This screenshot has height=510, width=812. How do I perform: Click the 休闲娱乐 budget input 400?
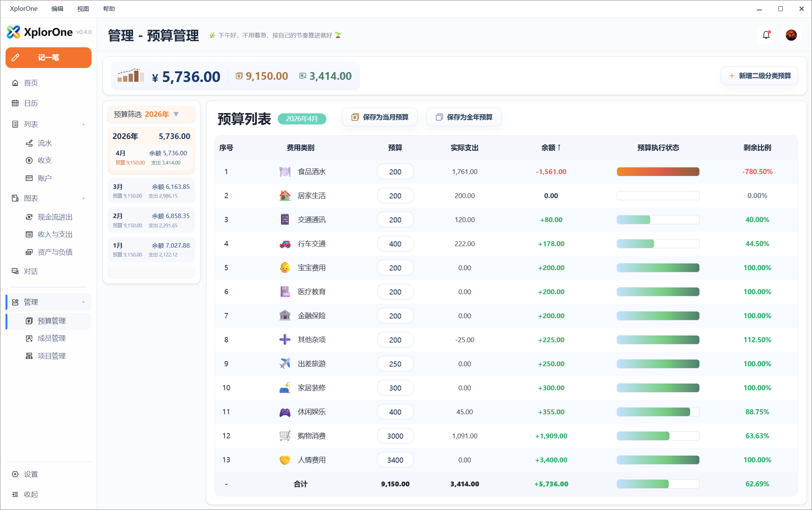(395, 412)
